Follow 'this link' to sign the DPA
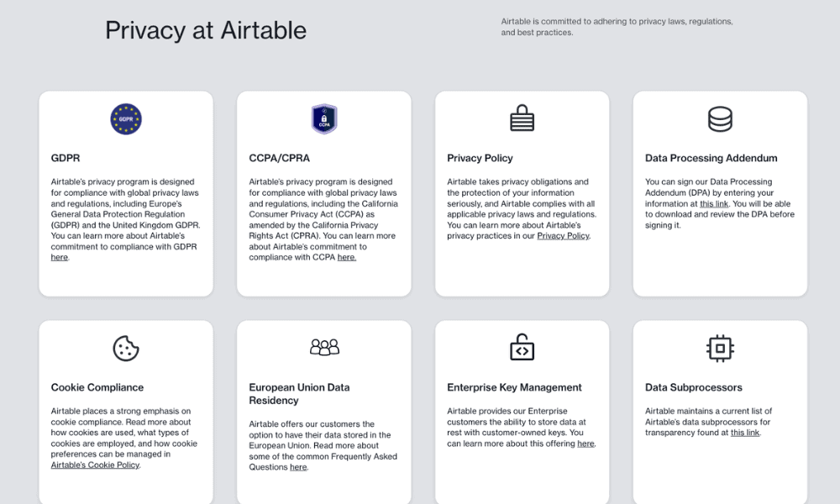 coord(714,203)
